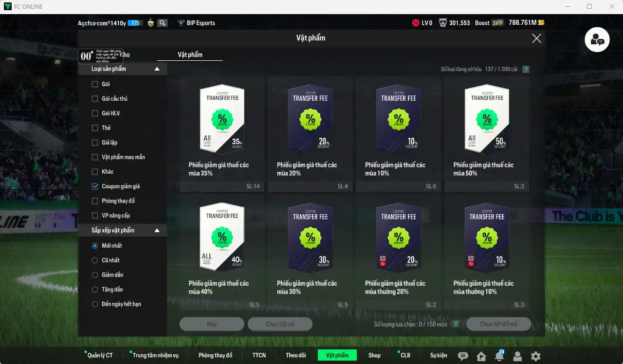The image size is (623, 364).
Task: Open settings gear icon in bottom bar
Action: [535, 356]
